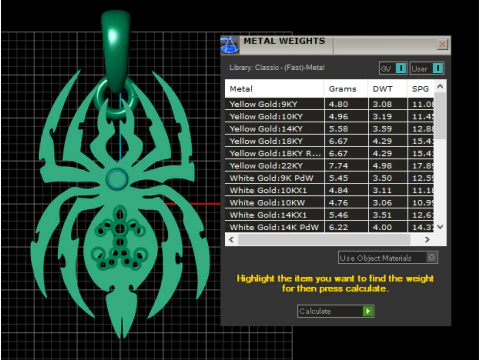Click the Calculate button

[336, 311]
